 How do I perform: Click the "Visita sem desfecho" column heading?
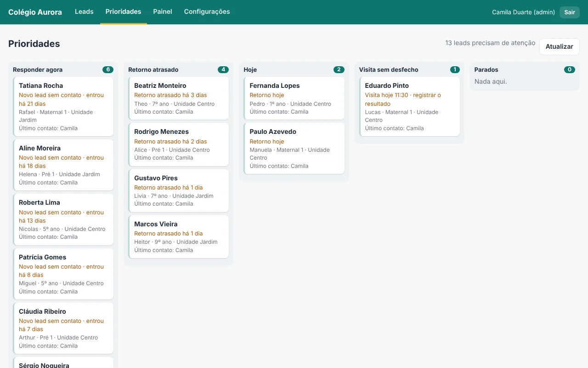pyautogui.click(x=389, y=70)
